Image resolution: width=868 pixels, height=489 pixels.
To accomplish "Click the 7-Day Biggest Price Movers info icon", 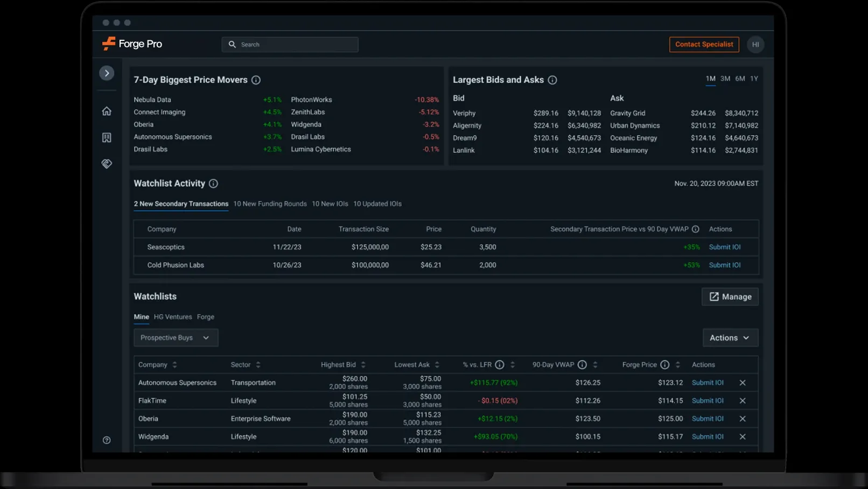I will pos(256,80).
